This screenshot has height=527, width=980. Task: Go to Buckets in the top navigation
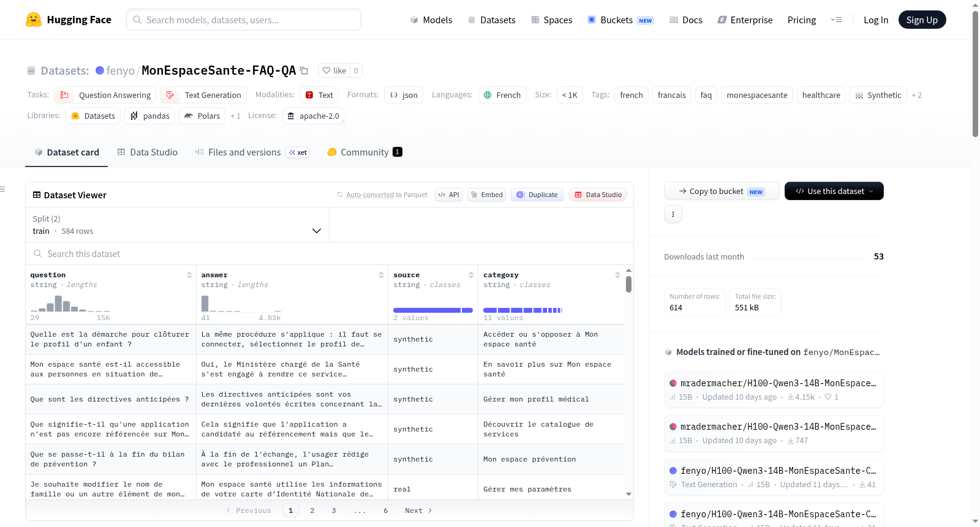[620, 20]
